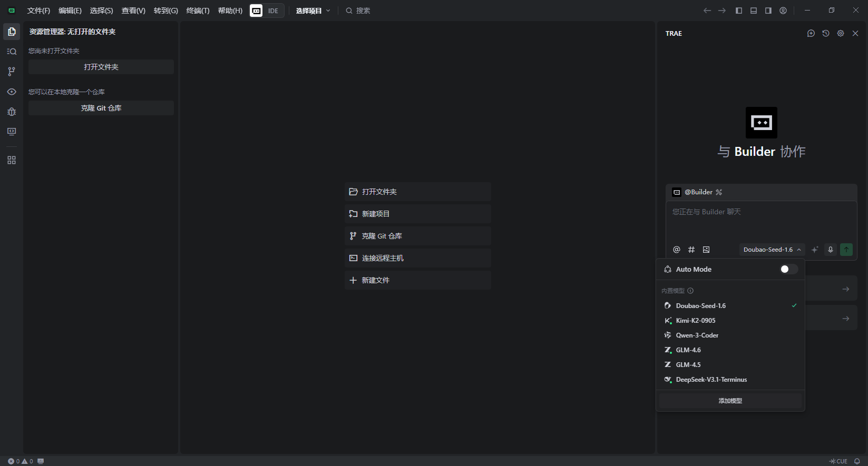Open the 选择项目 project dropdown
This screenshot has height=466, width=868.
pos(313,11)
